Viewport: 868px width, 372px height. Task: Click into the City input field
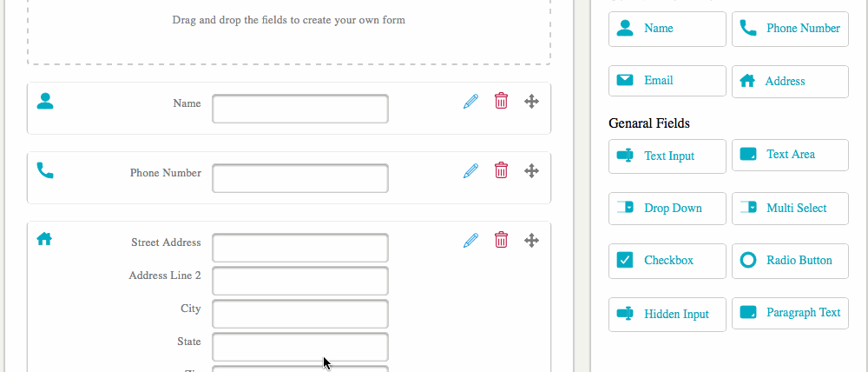click(x=300, y=314)
